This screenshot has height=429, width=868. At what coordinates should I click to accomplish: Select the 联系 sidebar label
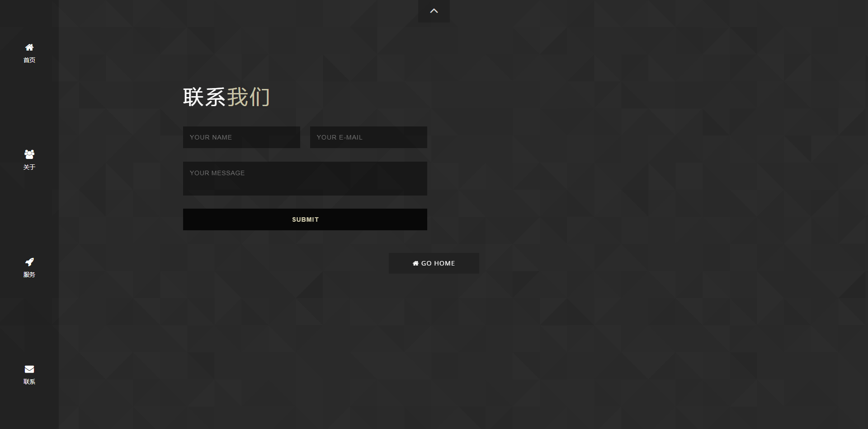(29, 382)
